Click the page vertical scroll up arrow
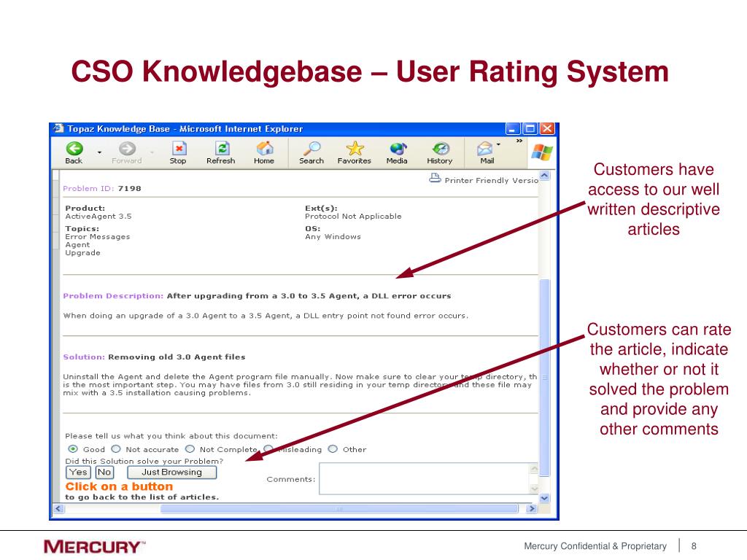This screenshot has width=747, height=560. [x=544, y=175]
